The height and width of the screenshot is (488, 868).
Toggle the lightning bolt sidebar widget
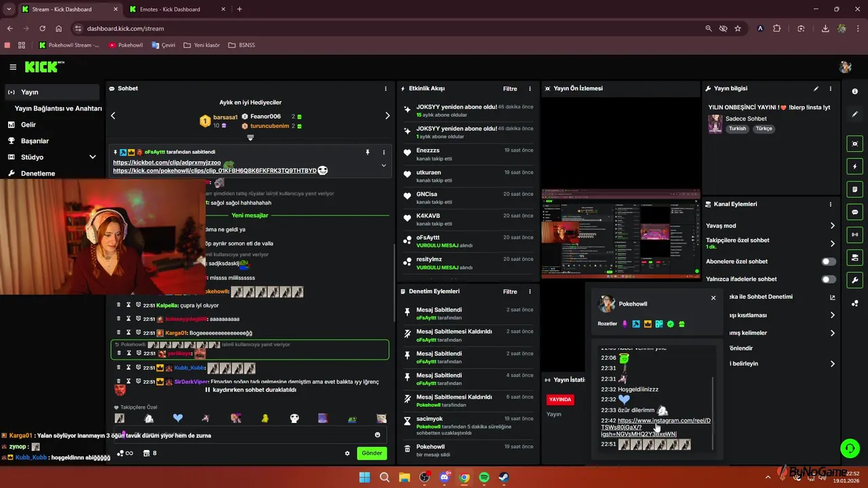855,166
